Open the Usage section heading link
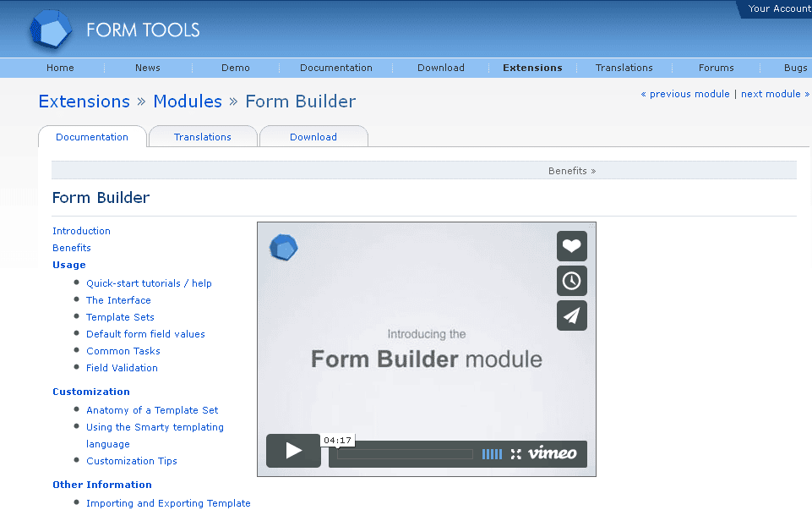Image resolution: width=812 pixels, height=510 pixels. click(x=69, y=265)
